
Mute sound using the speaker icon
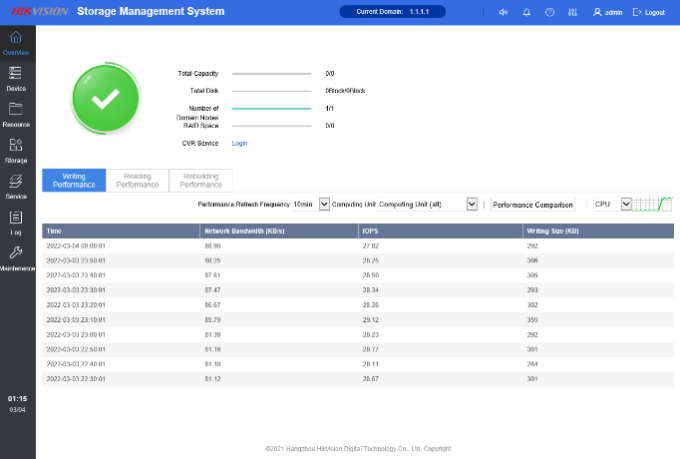[503, 12]
